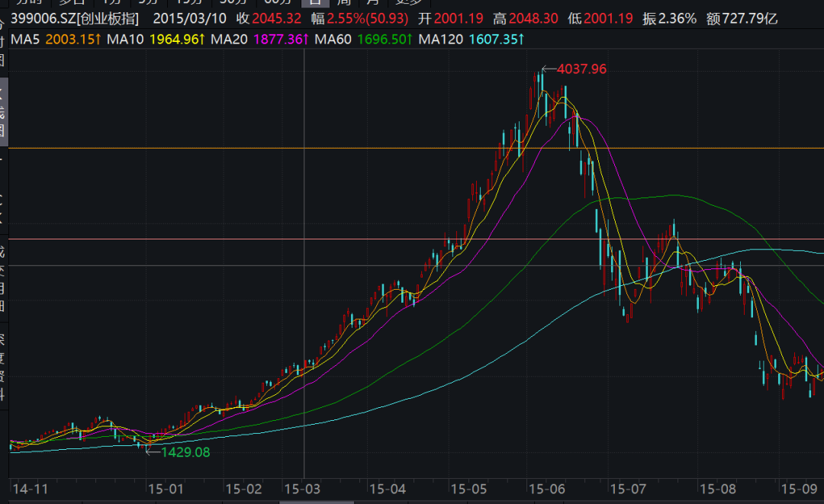Switch to the 分时 intraday period tab
824x504 pixels.
click(29, 3)
